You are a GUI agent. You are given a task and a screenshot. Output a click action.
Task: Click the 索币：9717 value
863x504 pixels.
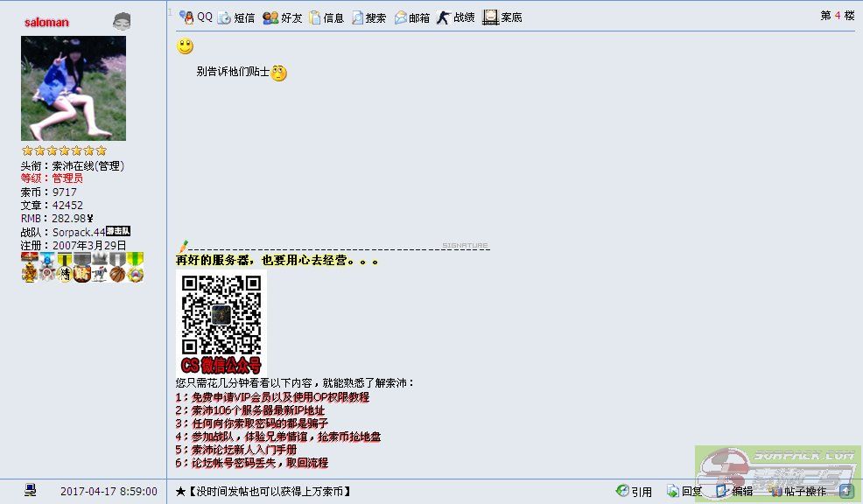(x=48, y=192)
